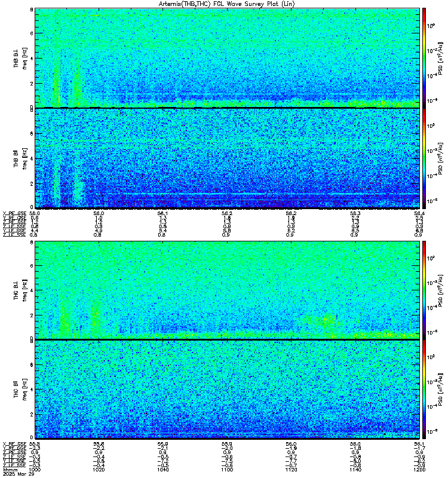
Task: Click the "1020" time tick label
Action: point(99,470)
